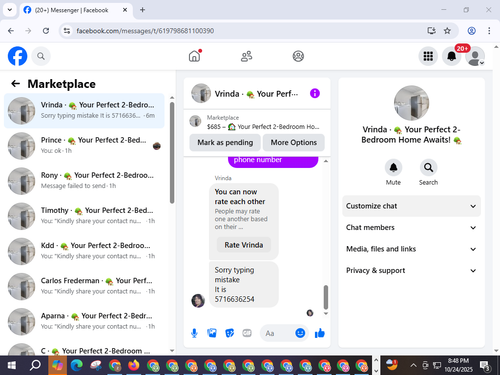Image resolution: width=500 pixels, height=375 pixels.
Task: Mute this chat with bell icon
Action: click(x=393, y=167)
